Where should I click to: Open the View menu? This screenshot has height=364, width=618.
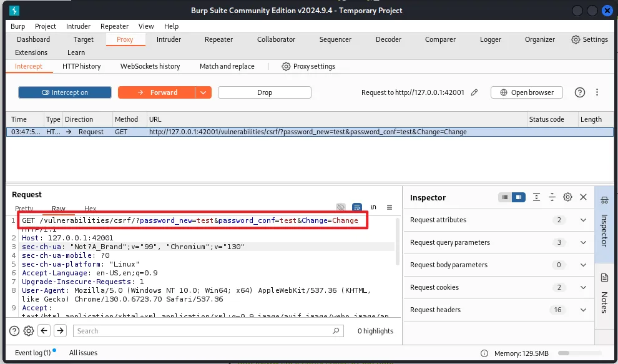[x=146, y=26]
